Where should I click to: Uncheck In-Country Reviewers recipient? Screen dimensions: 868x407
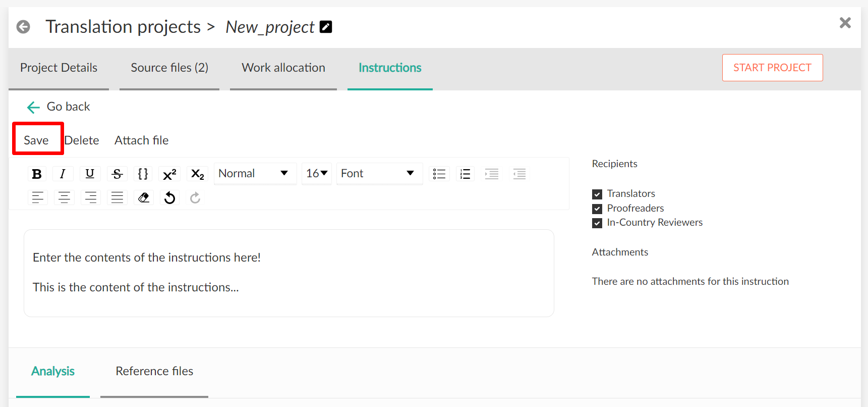597,223
